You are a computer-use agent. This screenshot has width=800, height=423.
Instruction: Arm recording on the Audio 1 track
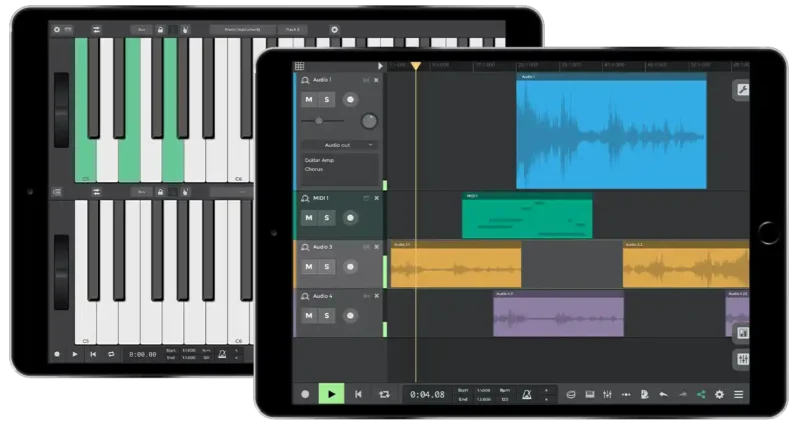point(350,99)
